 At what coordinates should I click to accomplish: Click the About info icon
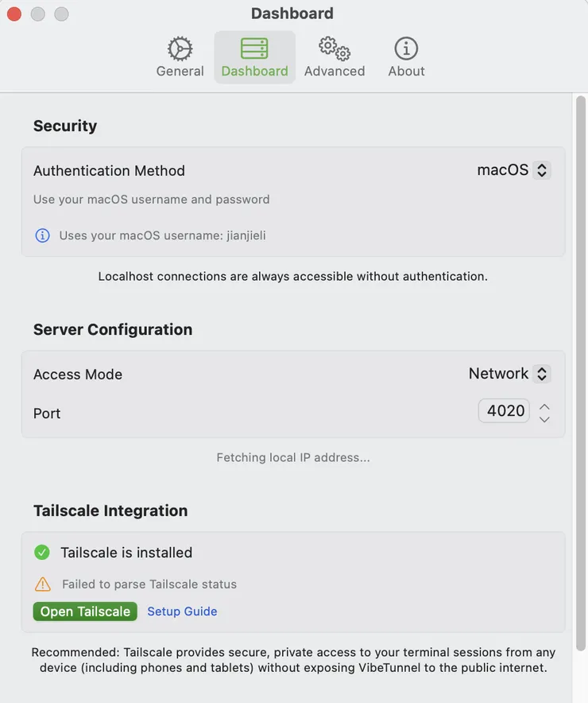[406, 49]
